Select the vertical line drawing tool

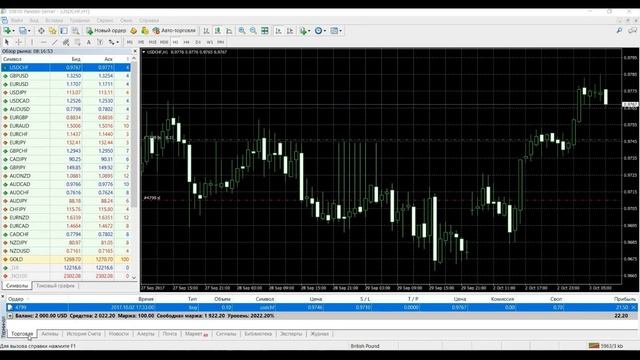tap(32, 42)
